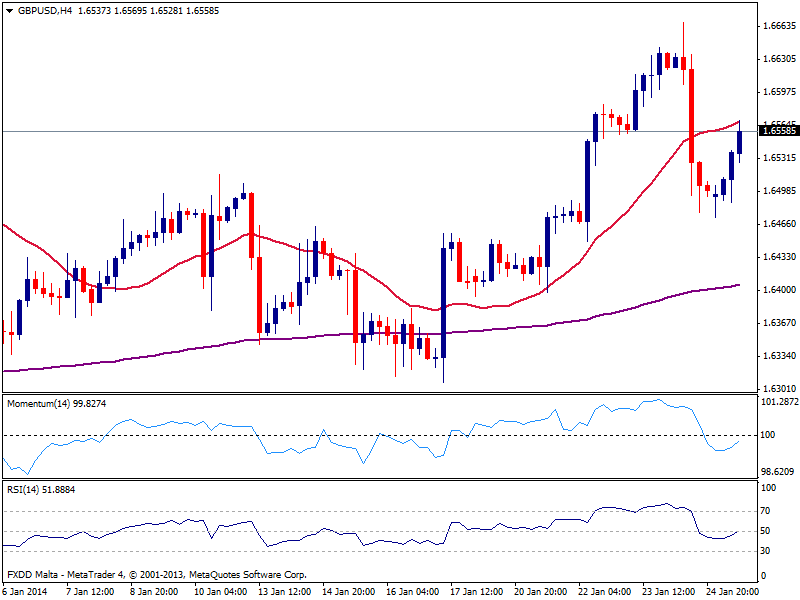The image size is (800, 600).
Task: Click the GBPUSD,H4 symbol title text
Action: 44,11
